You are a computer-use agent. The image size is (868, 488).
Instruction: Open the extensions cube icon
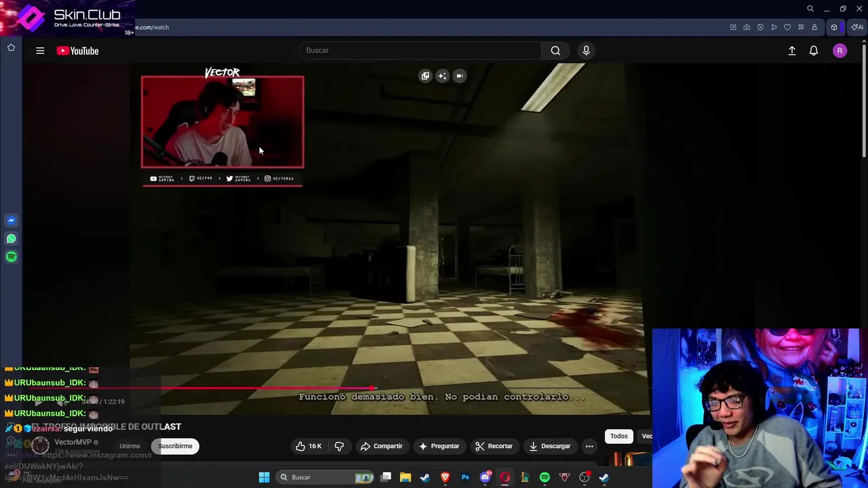pos(834,27)
